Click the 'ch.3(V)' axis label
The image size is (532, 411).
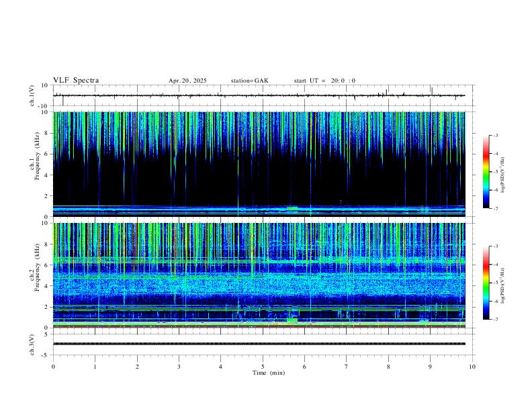(x=32, y=345)
